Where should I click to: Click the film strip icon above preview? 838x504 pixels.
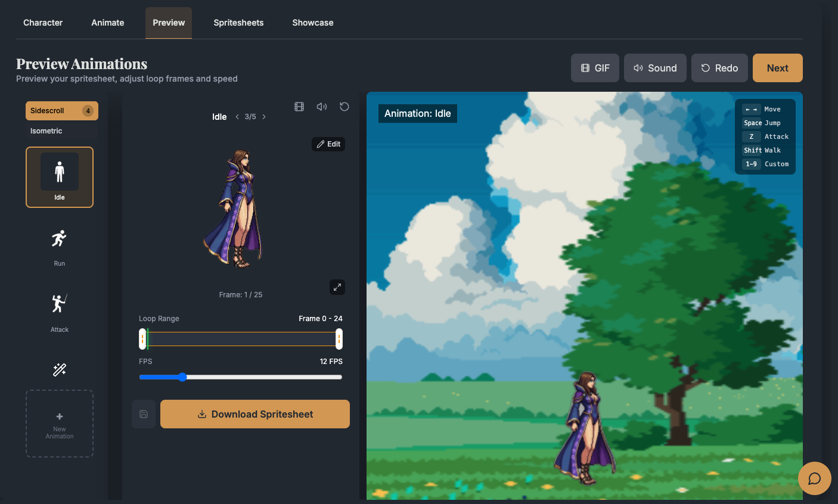(x=299, y=107)
